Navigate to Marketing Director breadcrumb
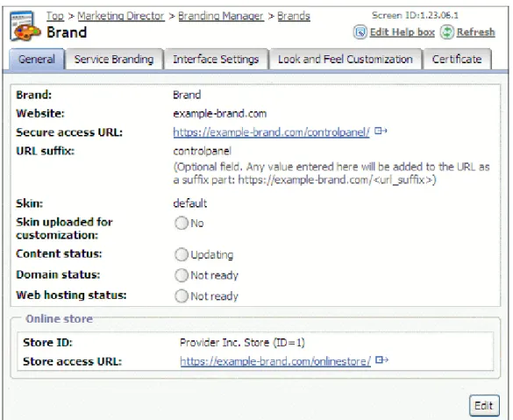The height and width of the screenshot is (420, 513). tap(121, 16)
